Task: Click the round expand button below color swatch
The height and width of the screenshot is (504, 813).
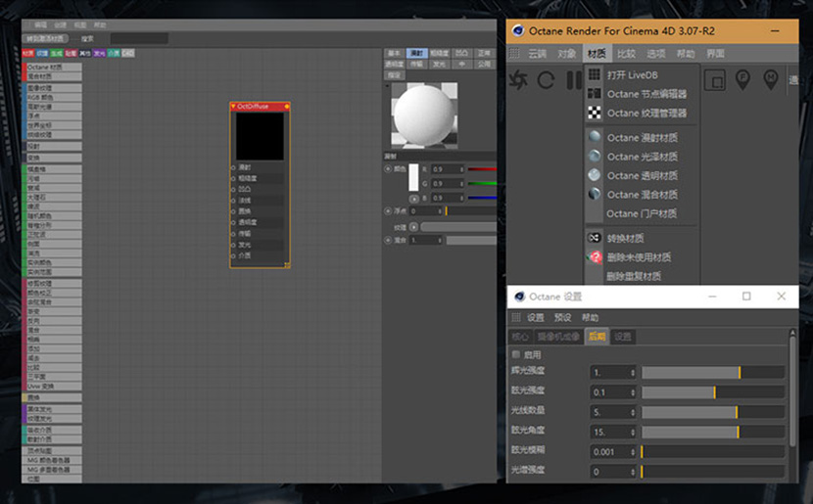Action: coord(413,199)
